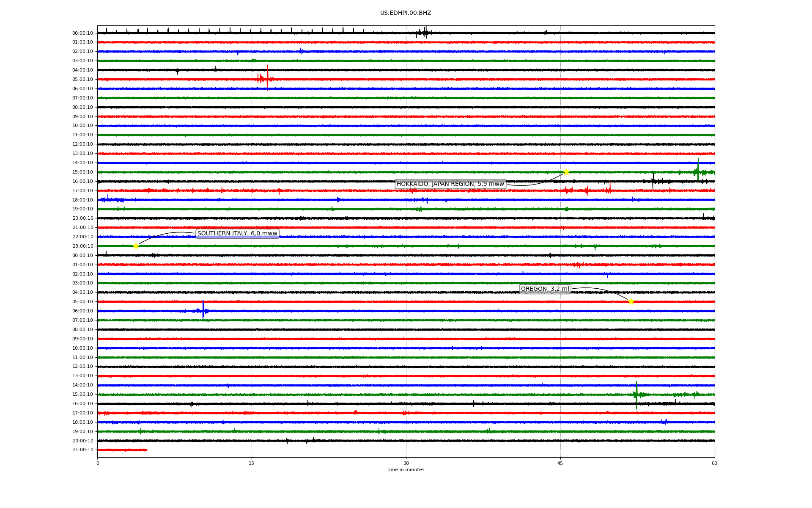Click the 15 tick on the time axis
The image size is (812, 508).
click(252, 463)
